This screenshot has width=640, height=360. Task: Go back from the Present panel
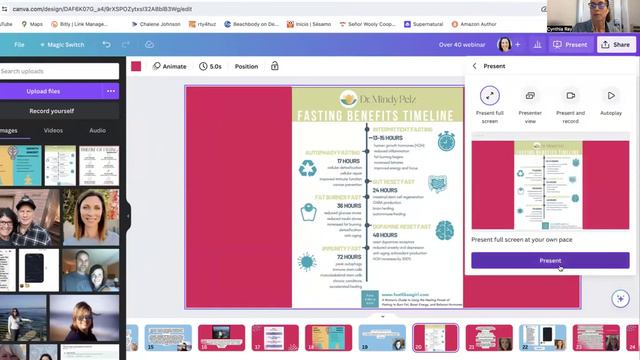point(474,66)
